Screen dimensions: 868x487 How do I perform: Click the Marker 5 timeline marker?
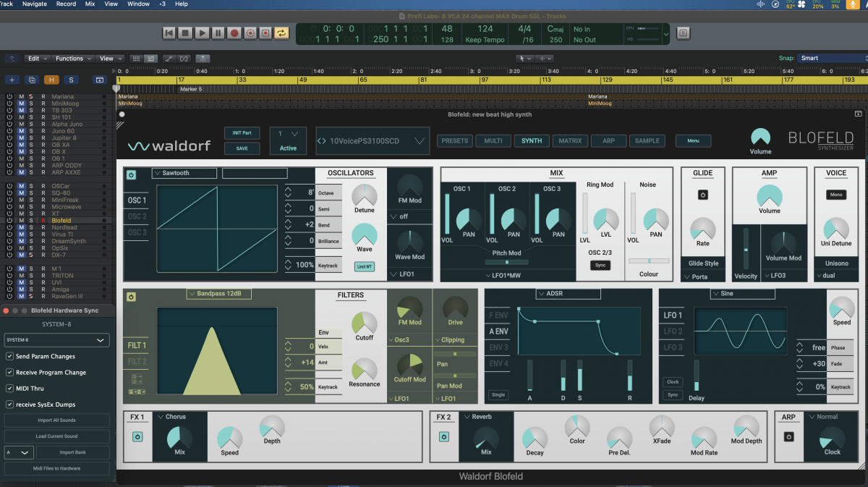point(191,89)
